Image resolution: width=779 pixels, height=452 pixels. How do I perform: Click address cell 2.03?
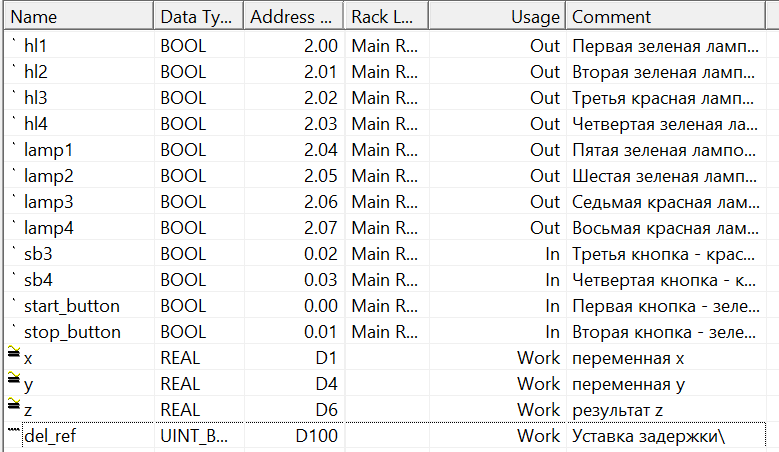point(321,124)
